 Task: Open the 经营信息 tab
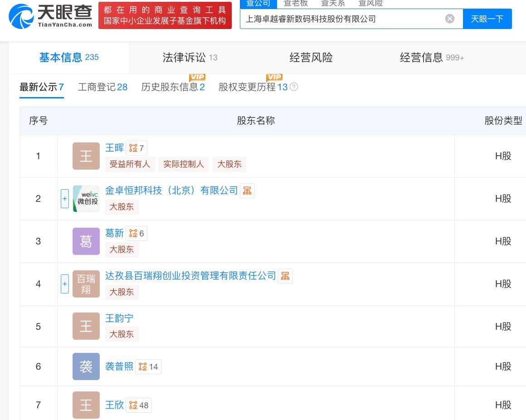coord(431,58)
